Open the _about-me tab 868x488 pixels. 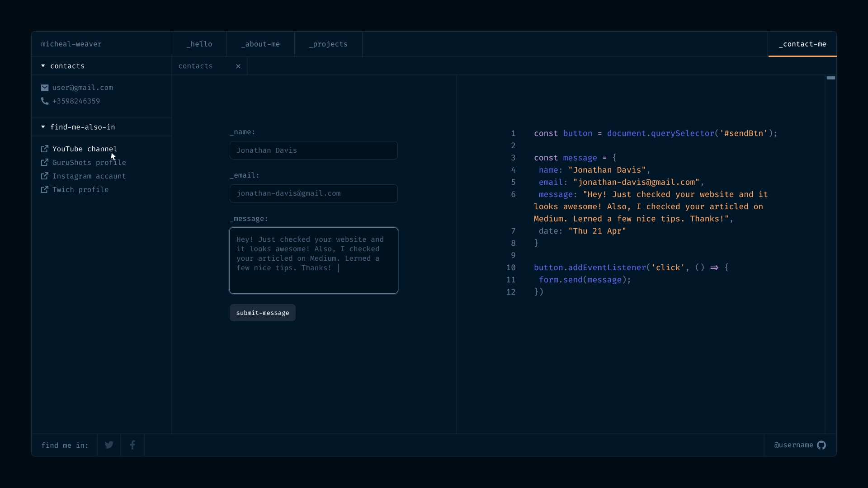coord(260,44)
